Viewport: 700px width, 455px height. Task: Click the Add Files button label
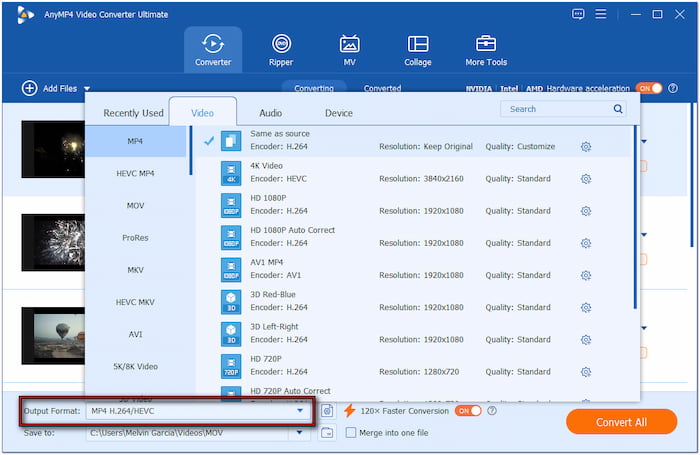(x=60, y=88)
